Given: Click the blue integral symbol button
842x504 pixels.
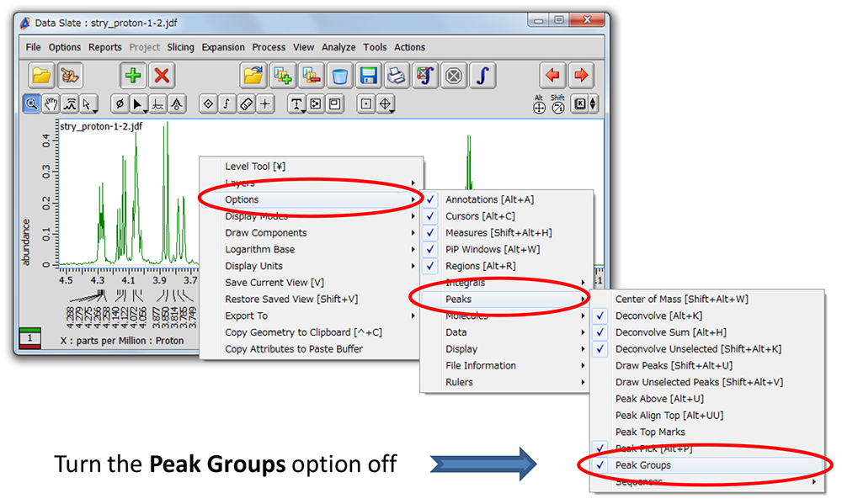Looking at the screenshot, I should point(482,76).
